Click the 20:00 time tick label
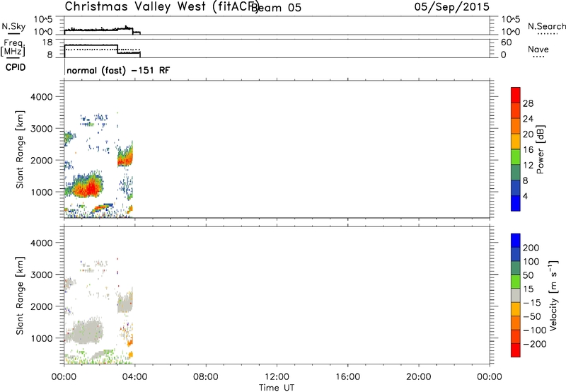This screenshot has width=566, height=392. 418,377
